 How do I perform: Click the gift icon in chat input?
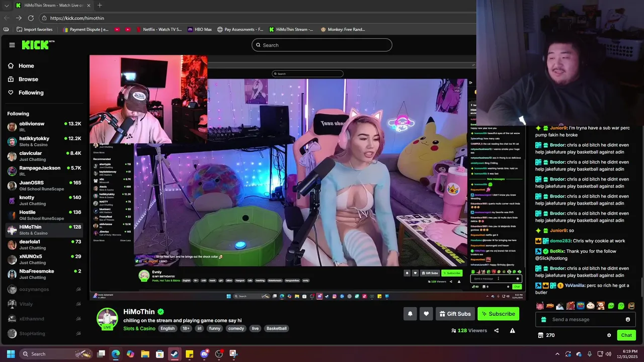[x=544, y=319]
